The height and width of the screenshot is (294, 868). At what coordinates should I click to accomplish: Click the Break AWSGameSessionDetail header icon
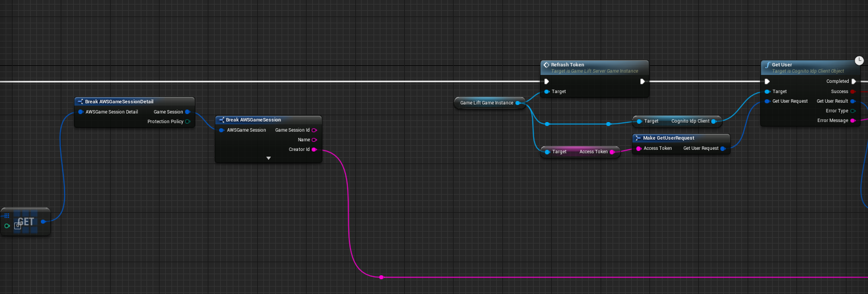(80, 102)
